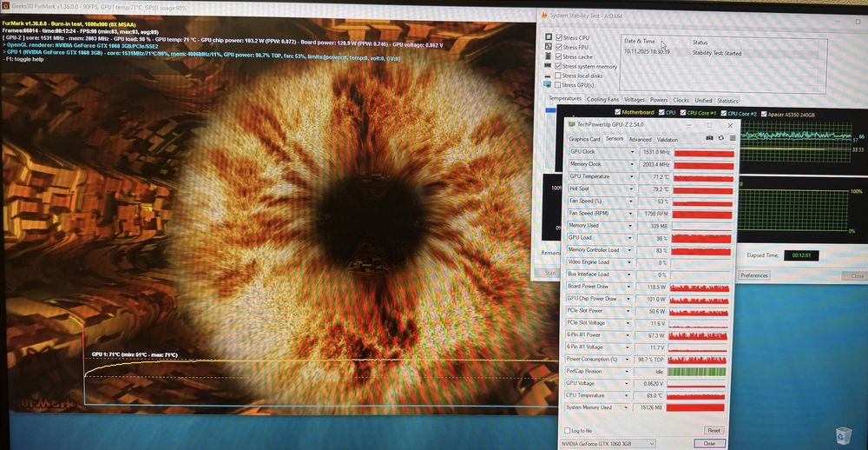868x450 pixels.
Task: Click the Stability Test: Started log entry
Action: pyautogui.click(x=717, y=53)
